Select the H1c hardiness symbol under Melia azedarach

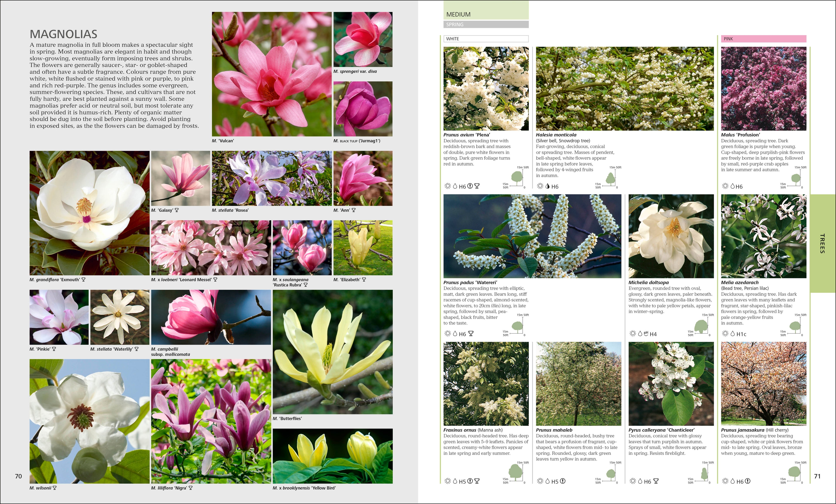click(x=741, y=334)
